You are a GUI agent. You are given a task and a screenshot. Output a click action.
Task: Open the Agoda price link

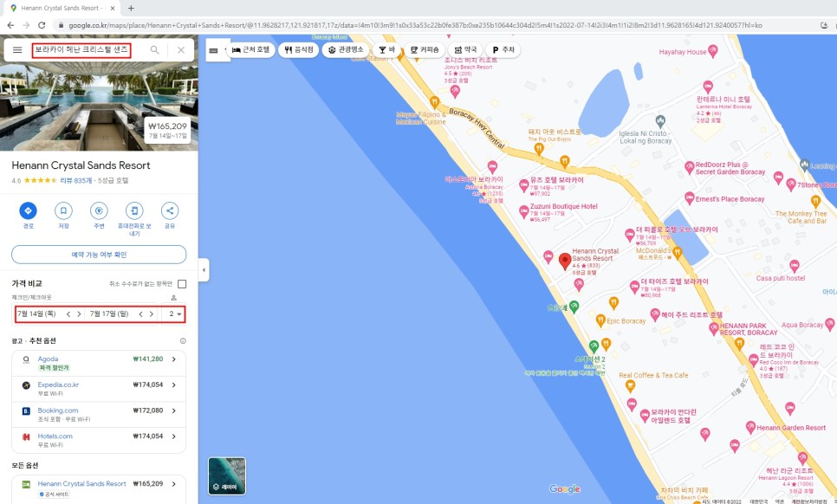[x=48, y=359]
